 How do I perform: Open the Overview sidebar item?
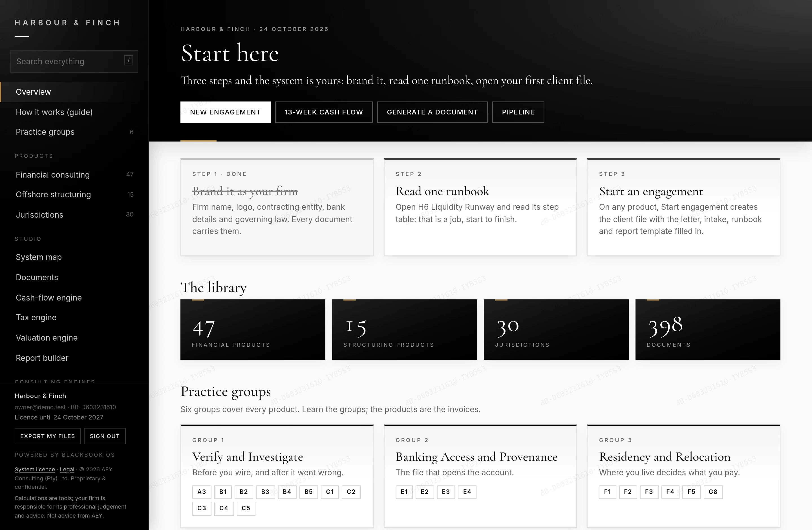tap(74, 92)
